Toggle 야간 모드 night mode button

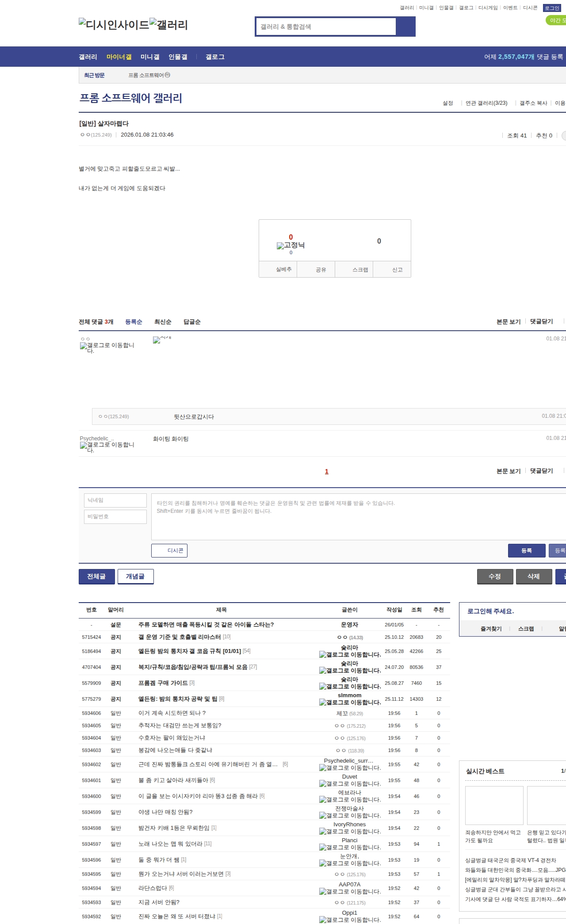[556, 20]
